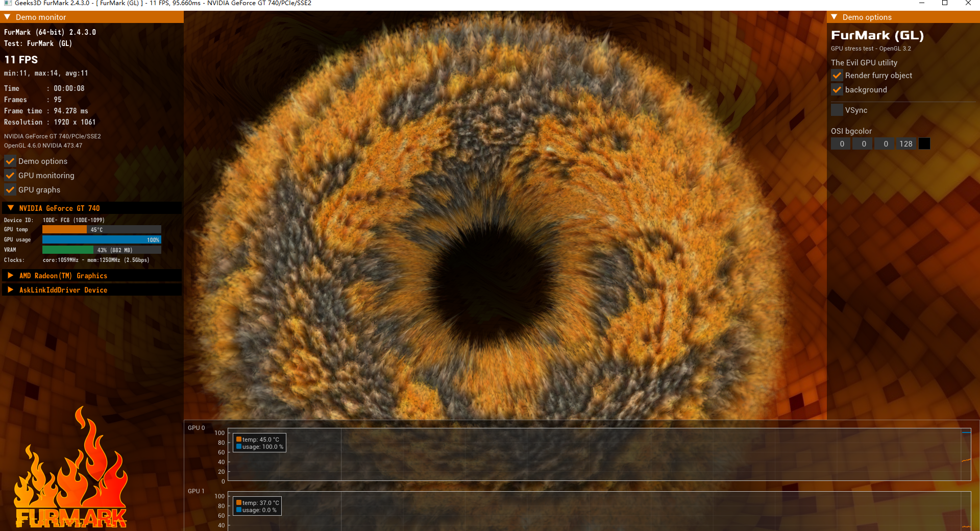Click the 'FurMark (GL)' heading in Demo options
The image size is (980, 531).
pyautogui.click(x=877, y=36)
